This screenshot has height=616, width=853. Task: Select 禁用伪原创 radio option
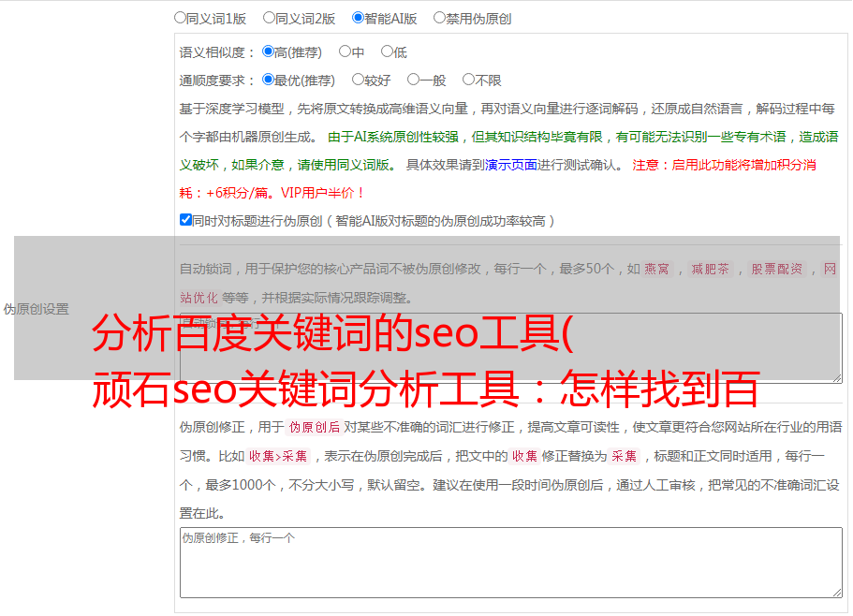tap(439, 18)
